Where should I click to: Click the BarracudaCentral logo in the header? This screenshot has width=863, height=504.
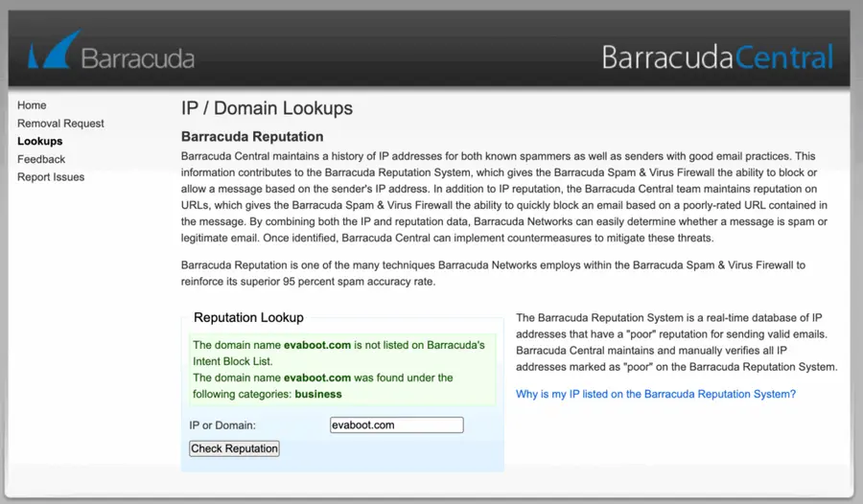717,57
